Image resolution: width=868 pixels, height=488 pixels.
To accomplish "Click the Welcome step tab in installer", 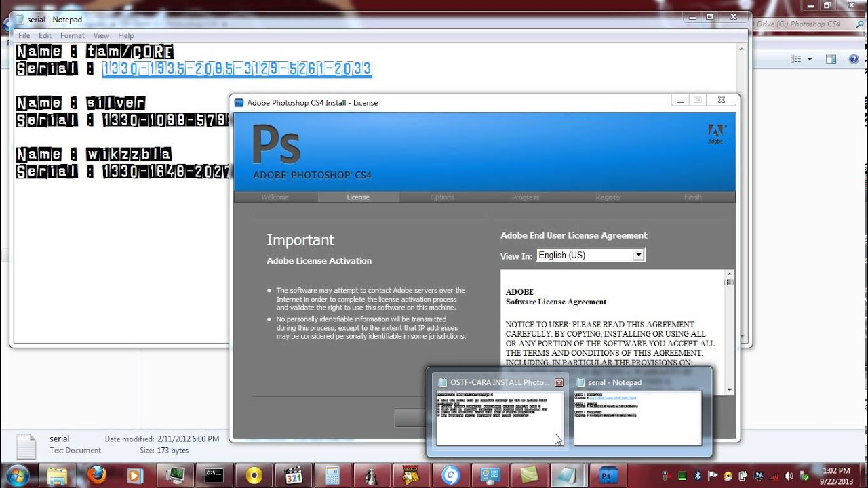I will pos(275,197).
